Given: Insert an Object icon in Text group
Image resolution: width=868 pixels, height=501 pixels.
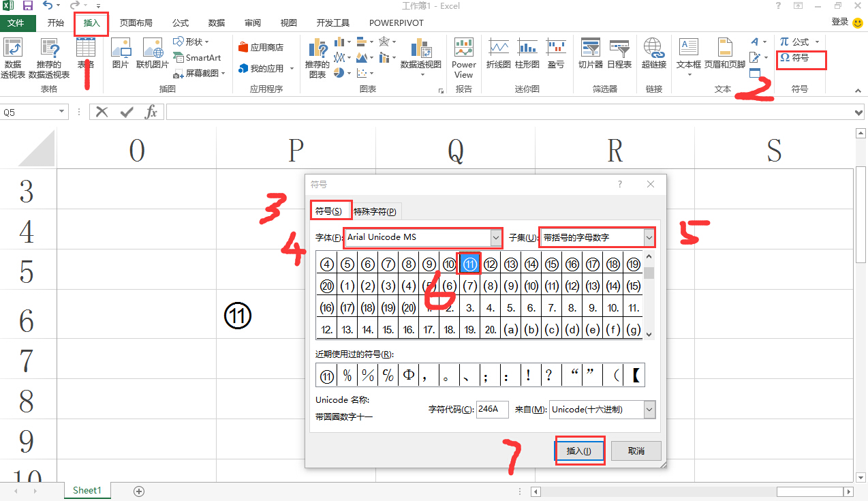Looking at the screenshot, I should 755,73.
